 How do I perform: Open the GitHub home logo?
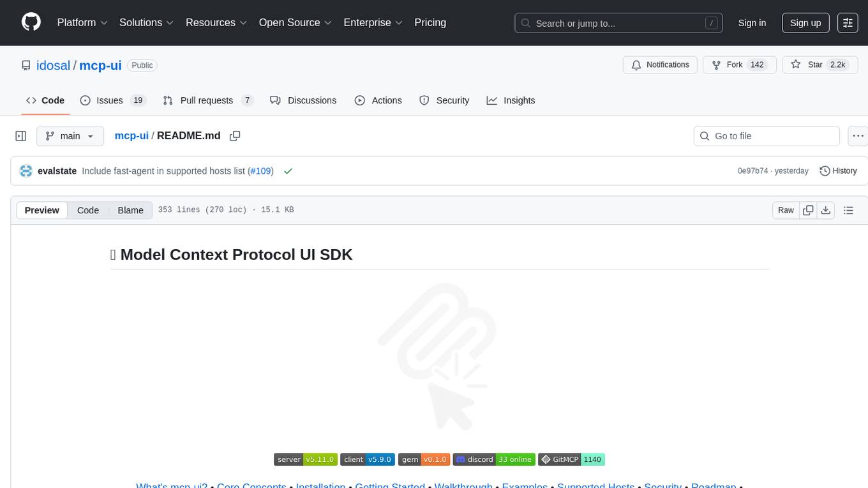[31, 22]
